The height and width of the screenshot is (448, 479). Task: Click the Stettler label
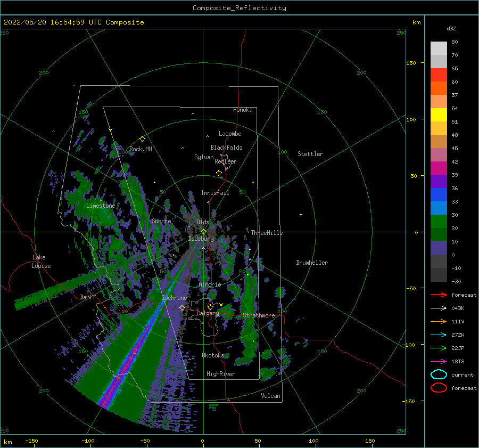[310, 154]
